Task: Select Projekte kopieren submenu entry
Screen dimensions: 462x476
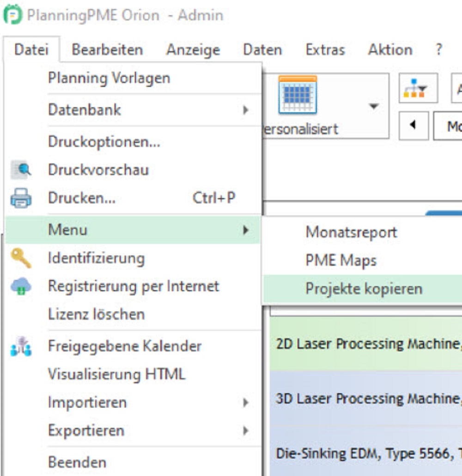Action: (363, 289)
